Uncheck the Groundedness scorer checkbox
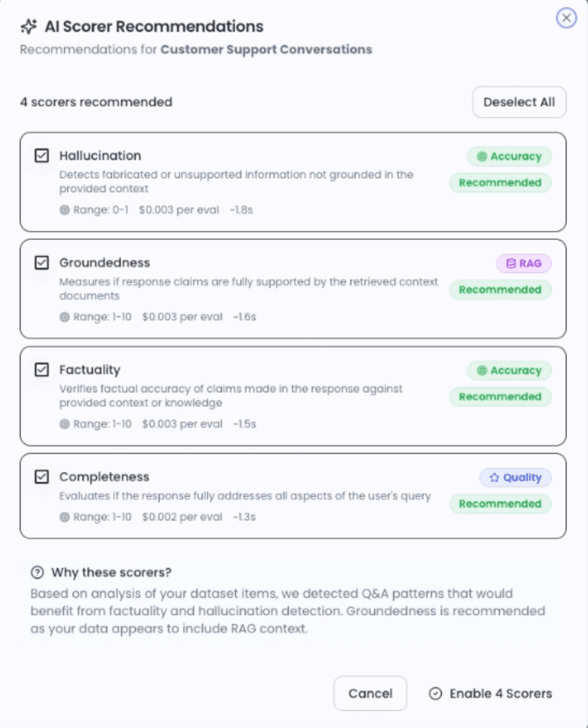 click(42, 263)
